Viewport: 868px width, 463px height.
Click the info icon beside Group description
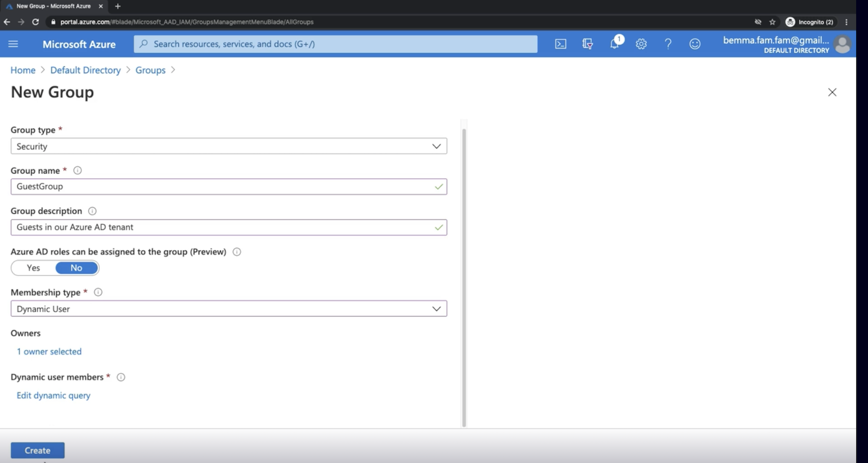point(92,211)
